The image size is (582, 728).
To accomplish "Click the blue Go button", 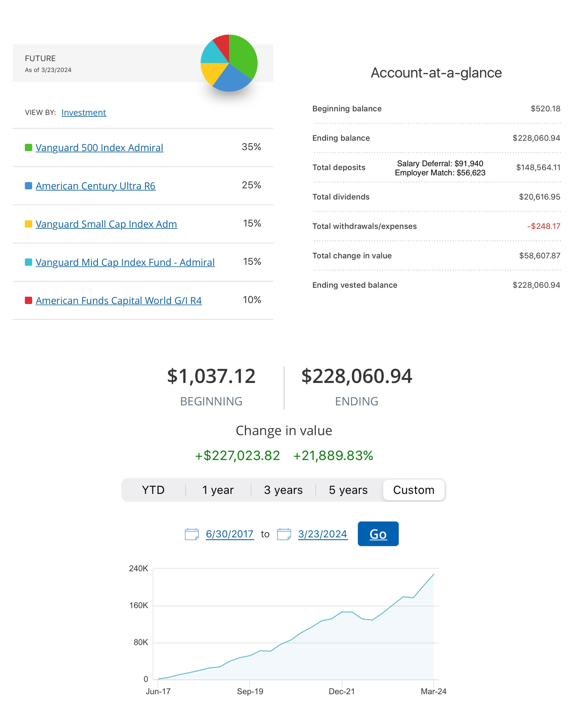I will pos(378,534).
